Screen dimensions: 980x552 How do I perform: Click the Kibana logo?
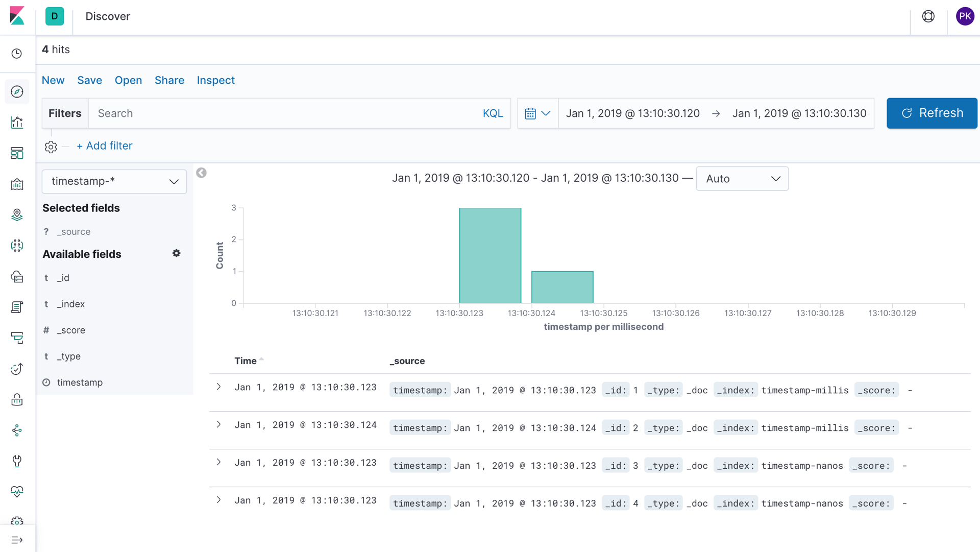(17, 16)
